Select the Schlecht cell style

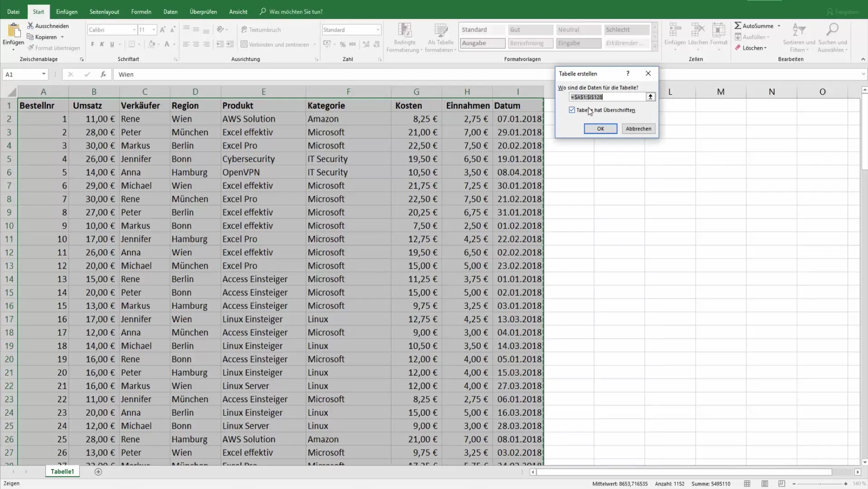(x=626, y=30)
